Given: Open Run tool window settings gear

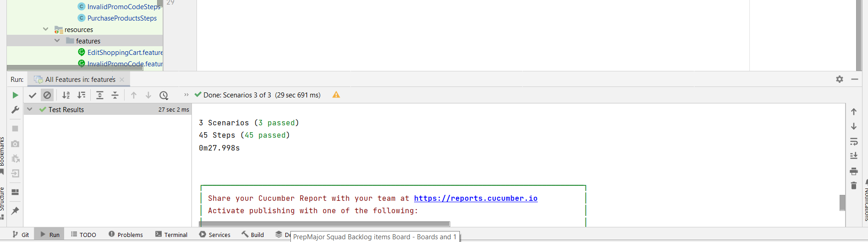Looking at the screenshot, I should [x=840, y=79].
